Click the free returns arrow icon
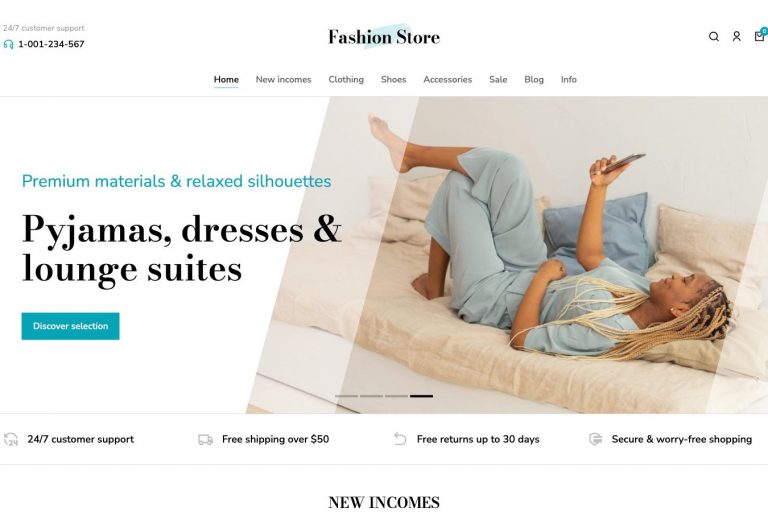 tap(400, 439)
